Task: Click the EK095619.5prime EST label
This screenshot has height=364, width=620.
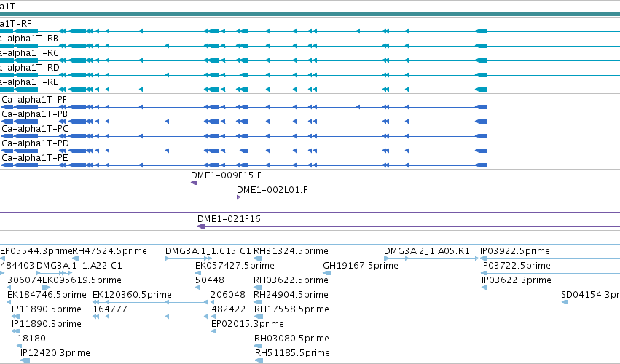Action: [x=82, y=280]
